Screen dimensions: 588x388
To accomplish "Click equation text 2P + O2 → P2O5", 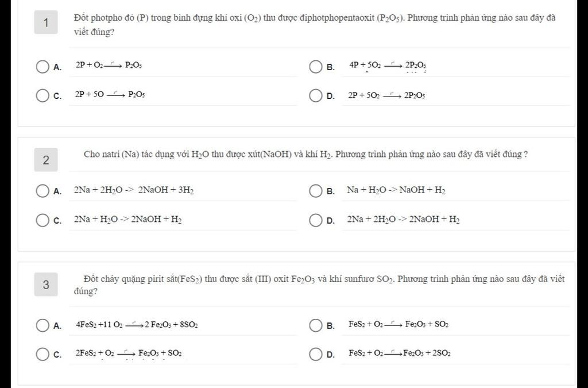I will tap(109, 66).
